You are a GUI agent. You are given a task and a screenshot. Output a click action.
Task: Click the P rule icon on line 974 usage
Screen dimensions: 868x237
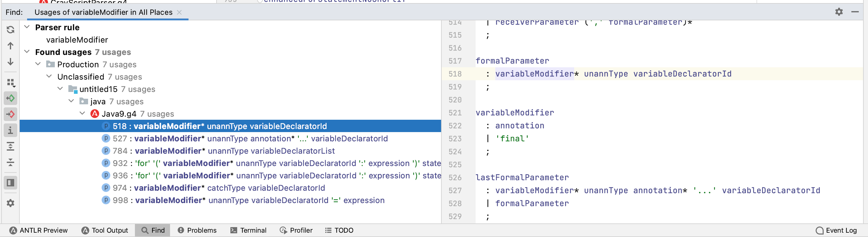pyautogui.click(x=106, y=188)
